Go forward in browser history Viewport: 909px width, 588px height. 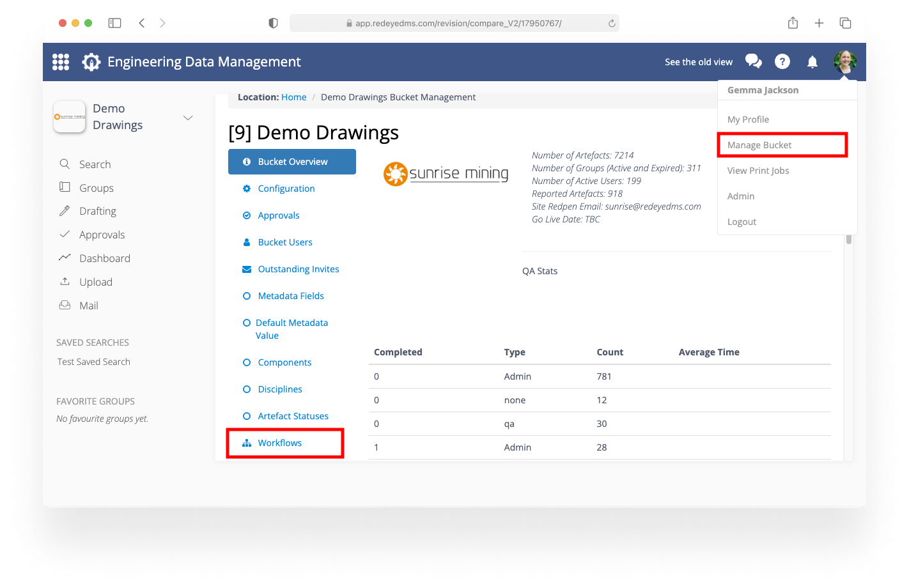point(162,23)
